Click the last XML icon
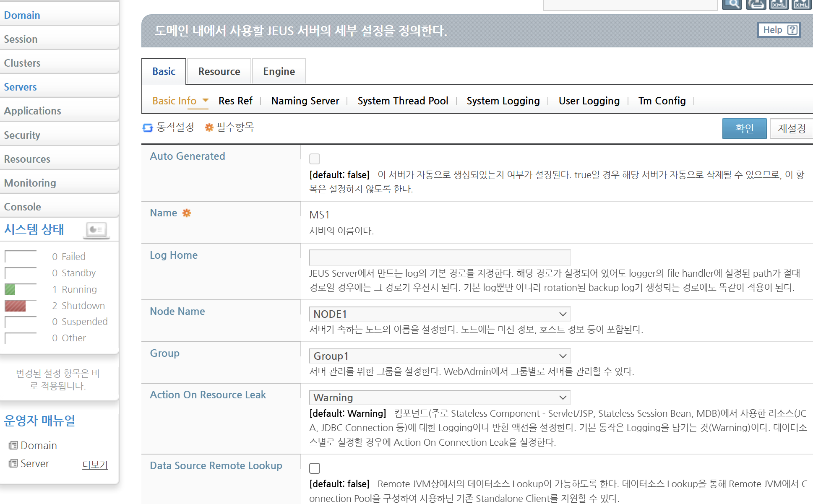Viewport: 813px width, 504px height. pos(801,4)
